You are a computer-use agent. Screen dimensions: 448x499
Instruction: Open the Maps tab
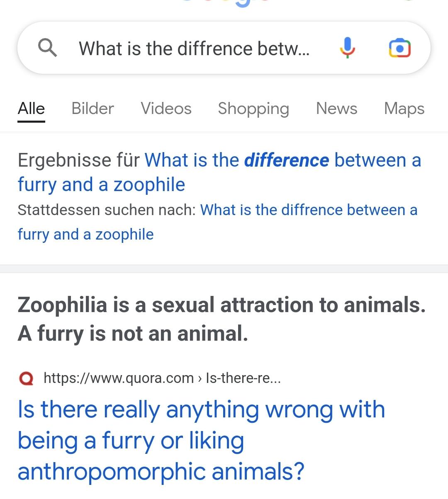[x=404, y=109]
